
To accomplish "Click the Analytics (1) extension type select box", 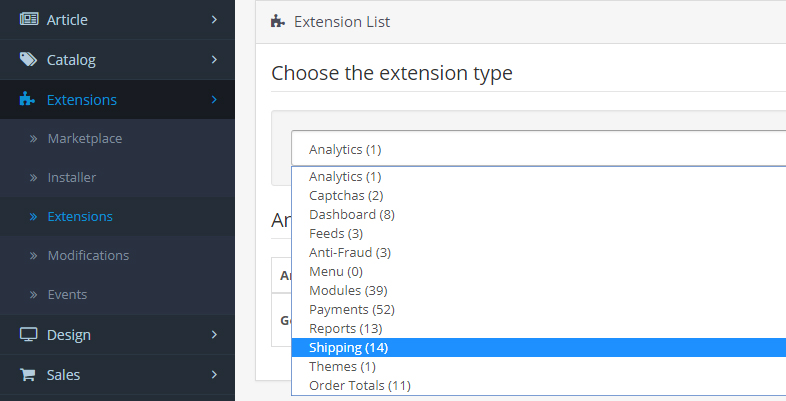I will 538,149.
